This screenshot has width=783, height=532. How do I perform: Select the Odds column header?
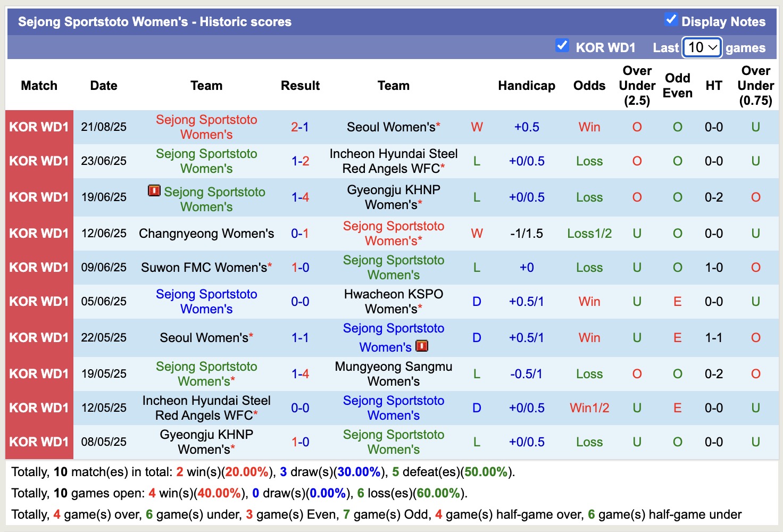tap(589, 85)
